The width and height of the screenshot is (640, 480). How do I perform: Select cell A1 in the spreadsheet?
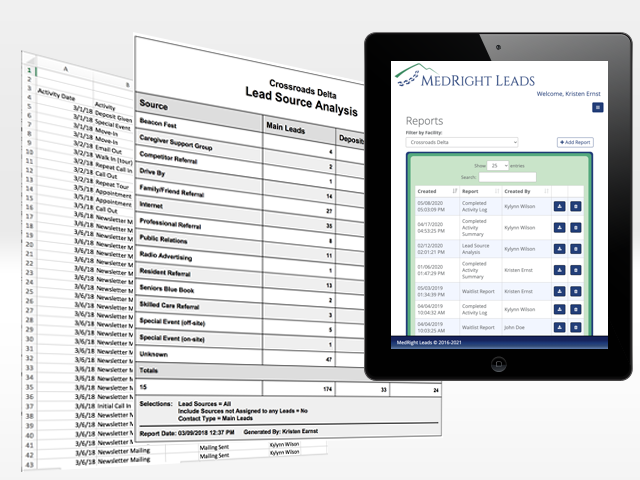[x=64, y=77]
